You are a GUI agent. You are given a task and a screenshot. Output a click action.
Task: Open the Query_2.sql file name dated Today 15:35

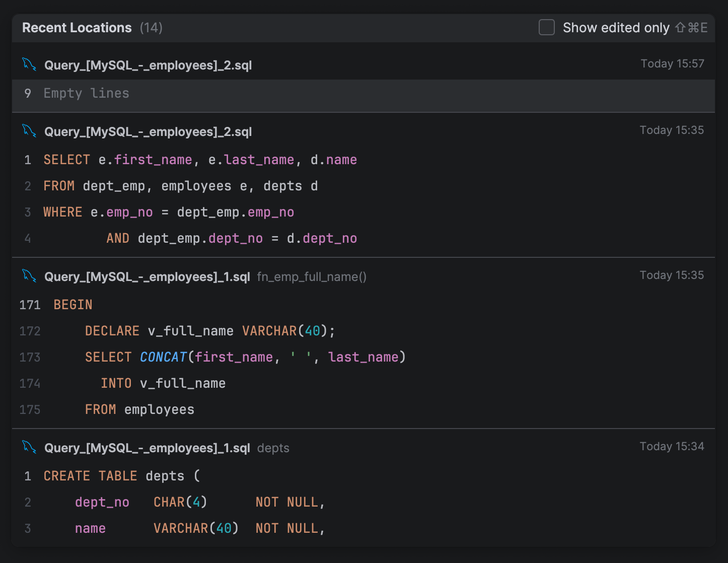coord(148,132)
